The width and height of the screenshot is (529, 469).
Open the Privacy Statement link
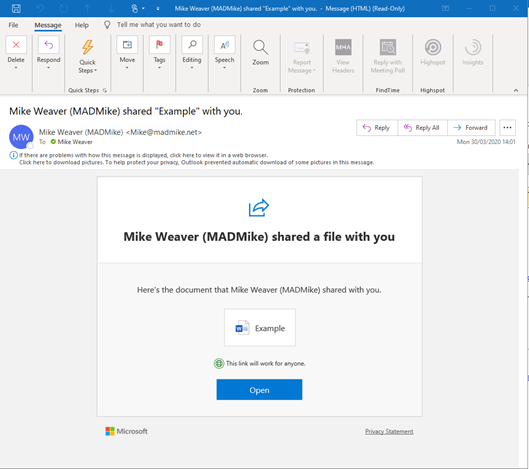(389, 432)
